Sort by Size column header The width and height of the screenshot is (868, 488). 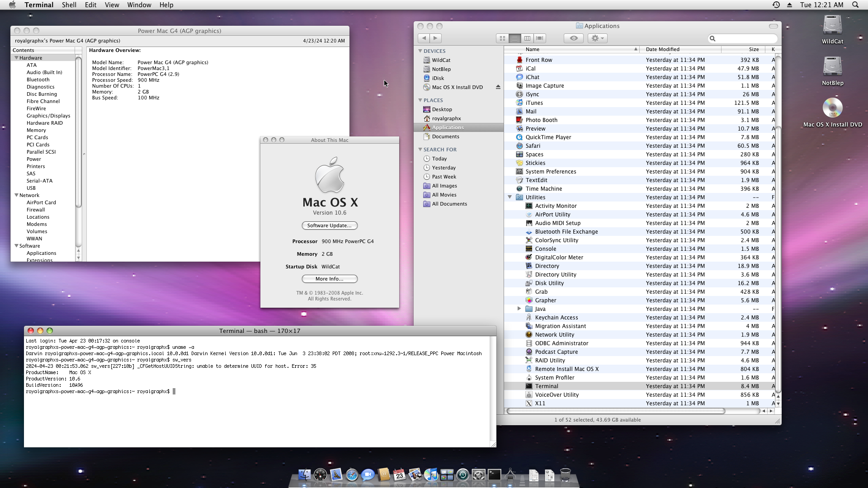pyautogui.click(x=744, y=49)
